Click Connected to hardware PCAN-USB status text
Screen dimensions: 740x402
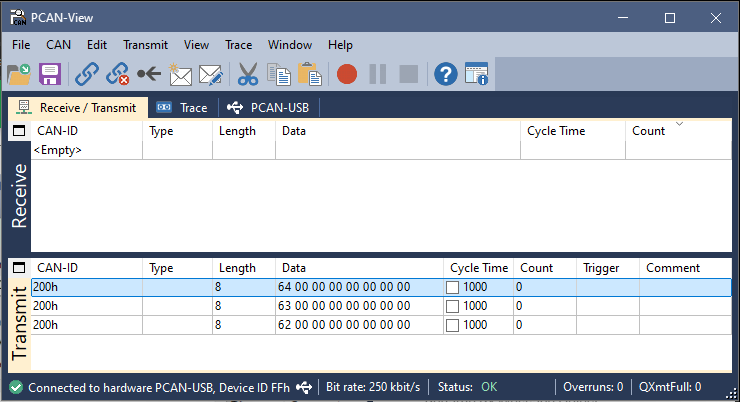coord(159,387)
